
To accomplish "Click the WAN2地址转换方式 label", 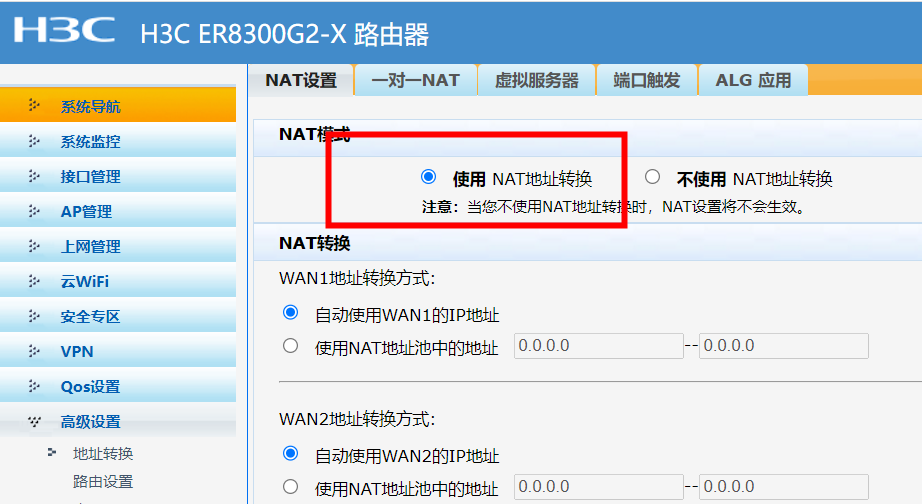I will (x=357, y=419).
